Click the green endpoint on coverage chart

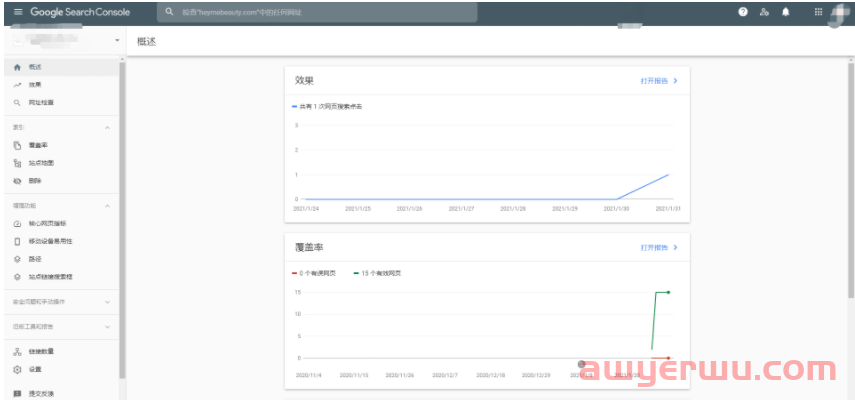point(668,293)
